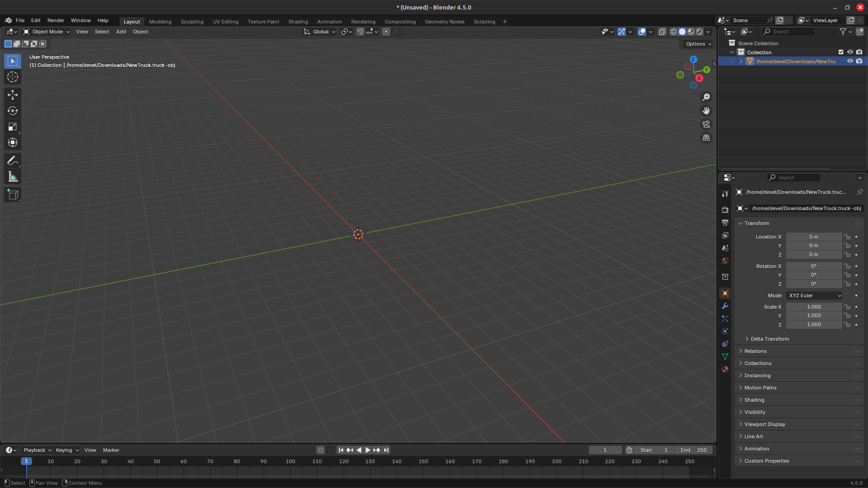Click the End frame field in timeline
The height and width of the screenshot is (488, 868).
(x=693, y=450)
